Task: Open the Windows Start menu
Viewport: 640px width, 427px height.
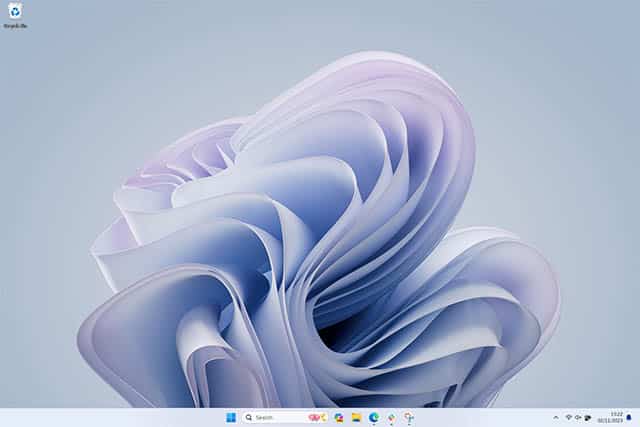Action: (231, 417)
